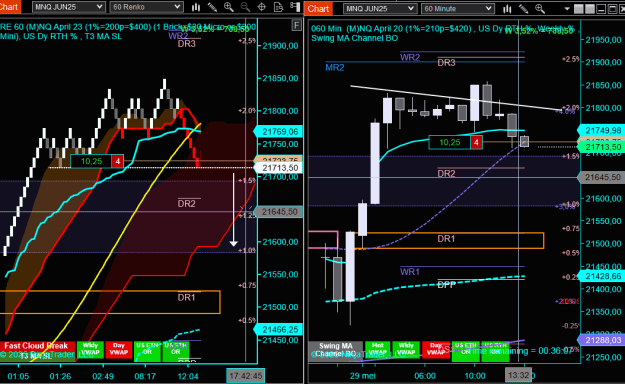The image size is (625, 384).
Task: Toggle Day VWAP button on Renko chart
Action: (x=119, y=349)
